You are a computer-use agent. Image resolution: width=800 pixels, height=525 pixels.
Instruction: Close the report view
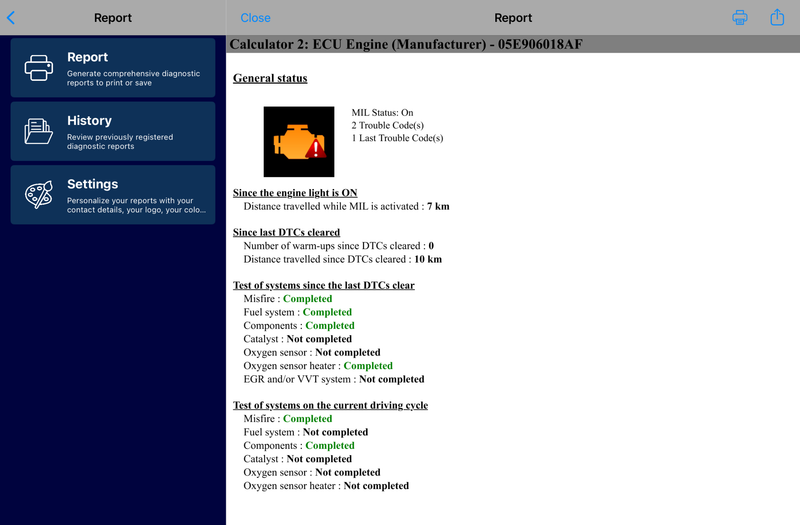[255, 18]
